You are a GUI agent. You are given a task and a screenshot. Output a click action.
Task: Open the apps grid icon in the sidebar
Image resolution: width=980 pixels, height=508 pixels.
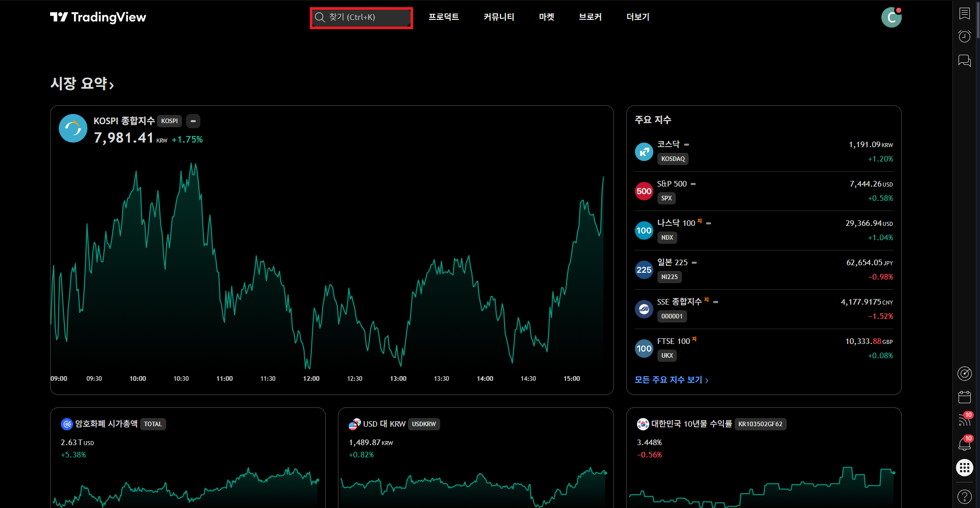pos(964,468)
